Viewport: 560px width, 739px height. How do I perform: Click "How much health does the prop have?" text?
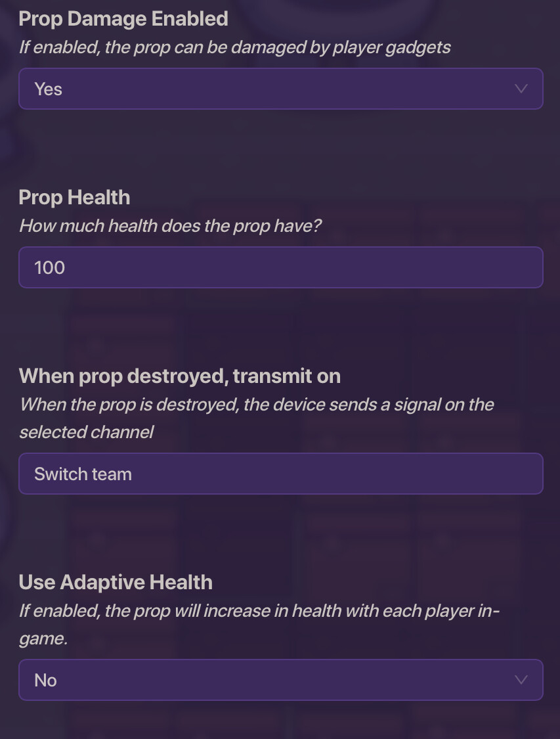171,226
